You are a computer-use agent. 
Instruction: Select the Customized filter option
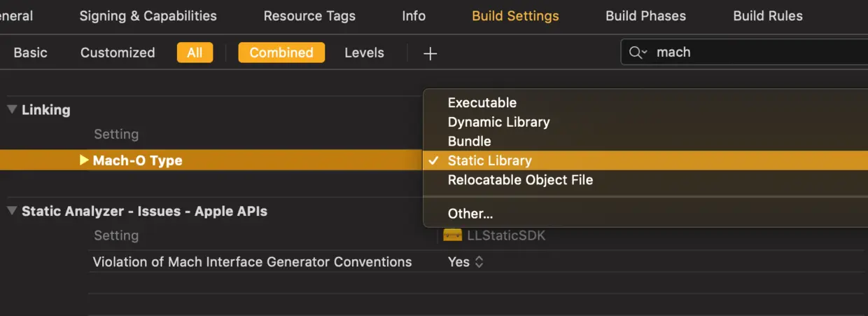118,53
